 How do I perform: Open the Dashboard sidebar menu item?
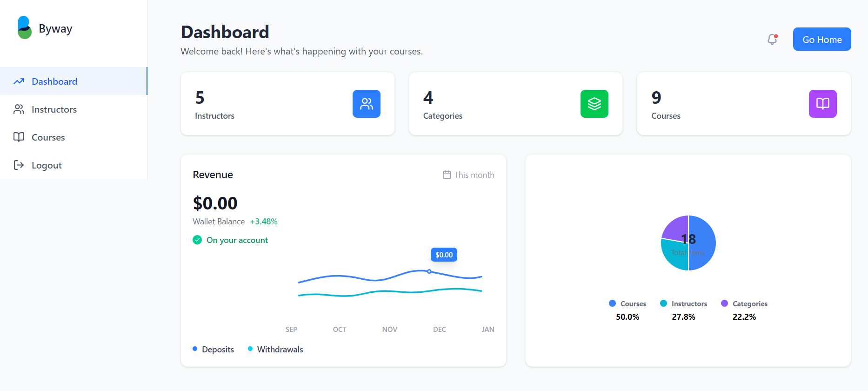coord(54,81)
